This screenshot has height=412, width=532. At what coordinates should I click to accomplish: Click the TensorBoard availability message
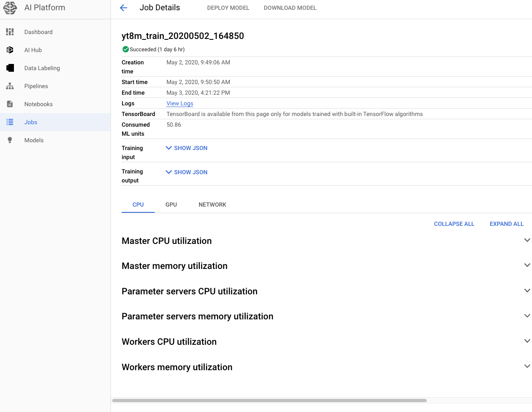[294, 114]
